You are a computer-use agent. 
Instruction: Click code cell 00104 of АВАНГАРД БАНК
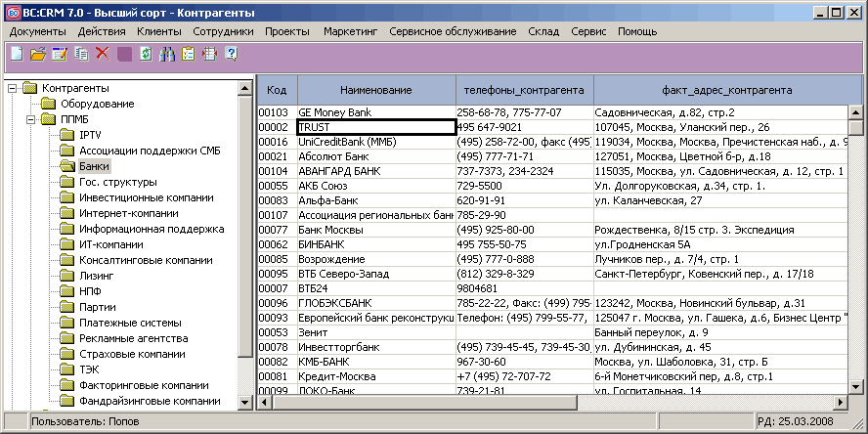point(278,172)
